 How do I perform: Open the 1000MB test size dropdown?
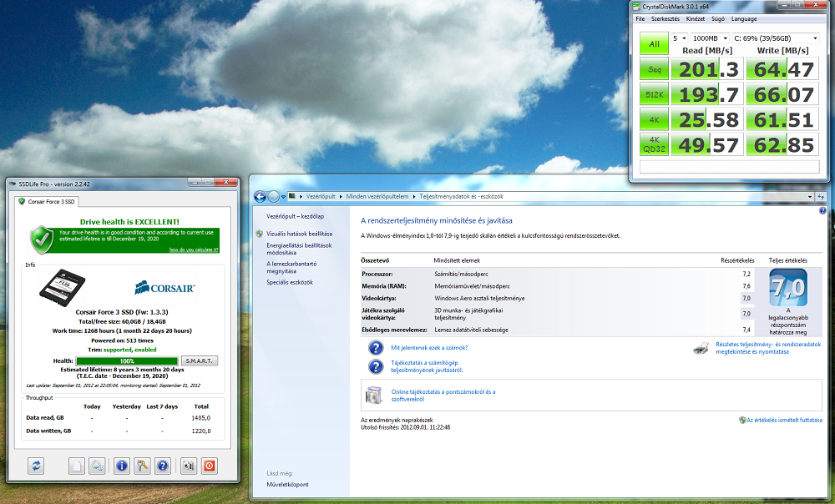(x=710, y=38)
